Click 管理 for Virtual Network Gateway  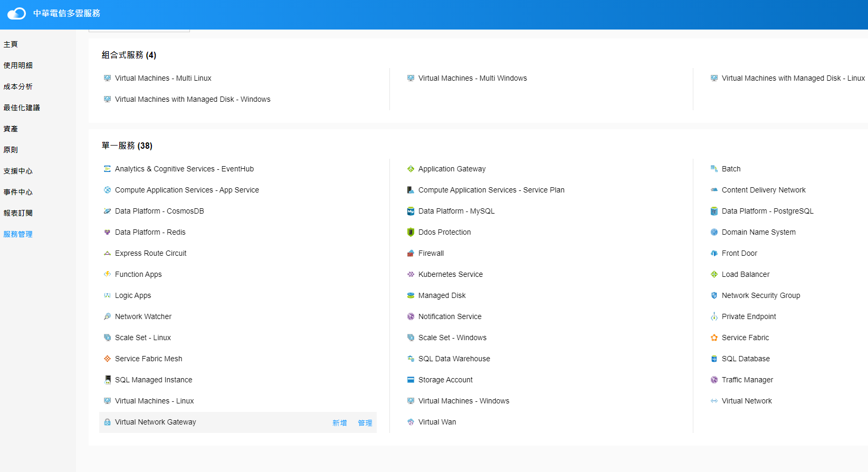[365, 423]
